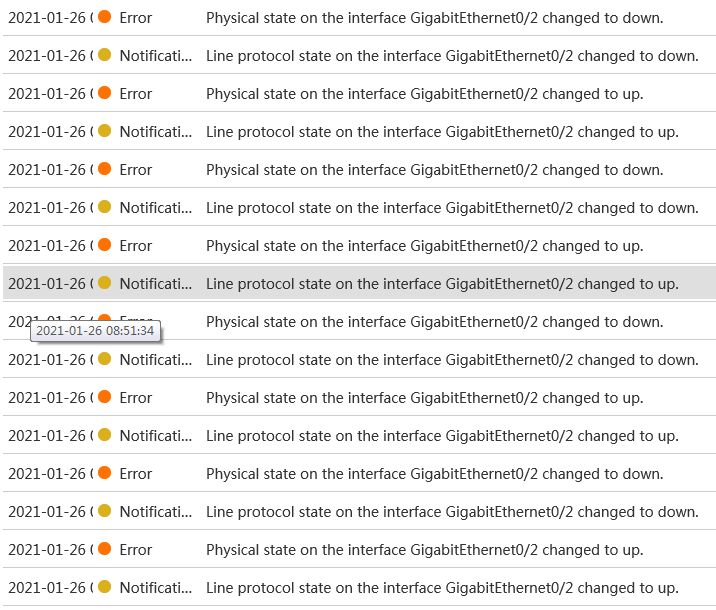Click the yellow Notification icon in the highlighted row

point(104,284)
